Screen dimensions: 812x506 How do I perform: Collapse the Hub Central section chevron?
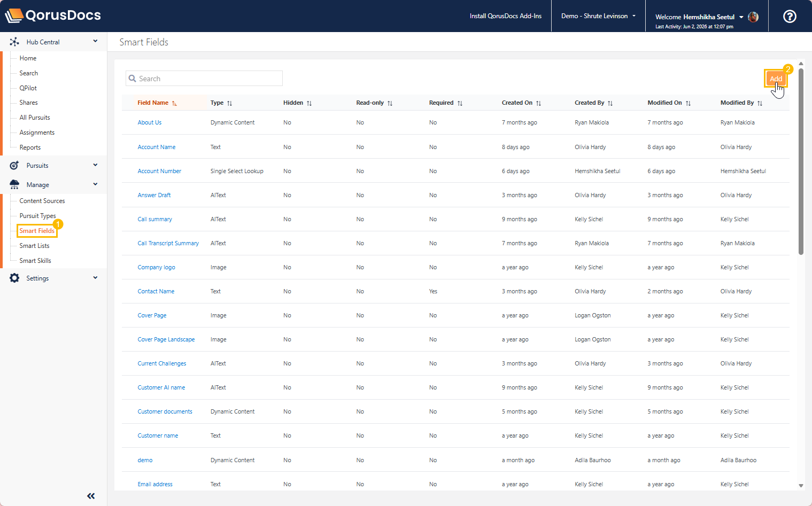(x=95, y=41)
